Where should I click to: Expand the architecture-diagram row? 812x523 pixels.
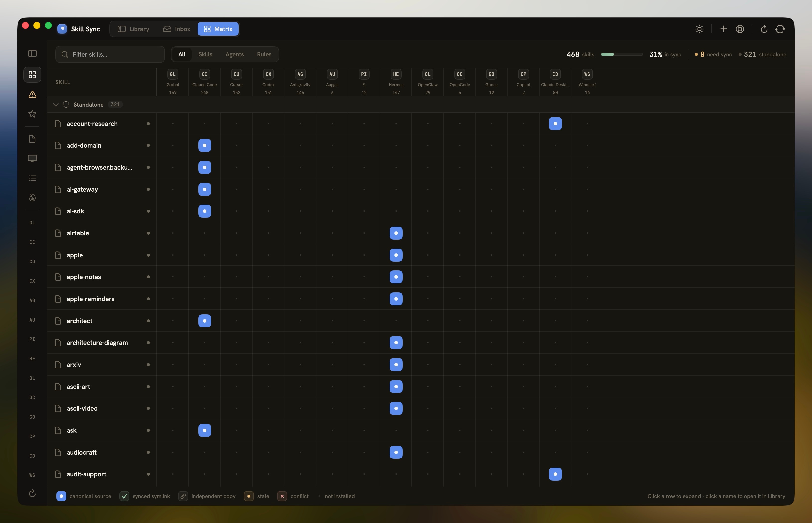420,343
